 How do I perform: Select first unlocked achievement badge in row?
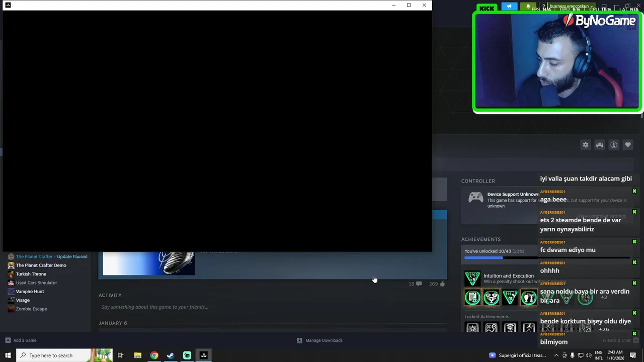(x=472, y=298)
